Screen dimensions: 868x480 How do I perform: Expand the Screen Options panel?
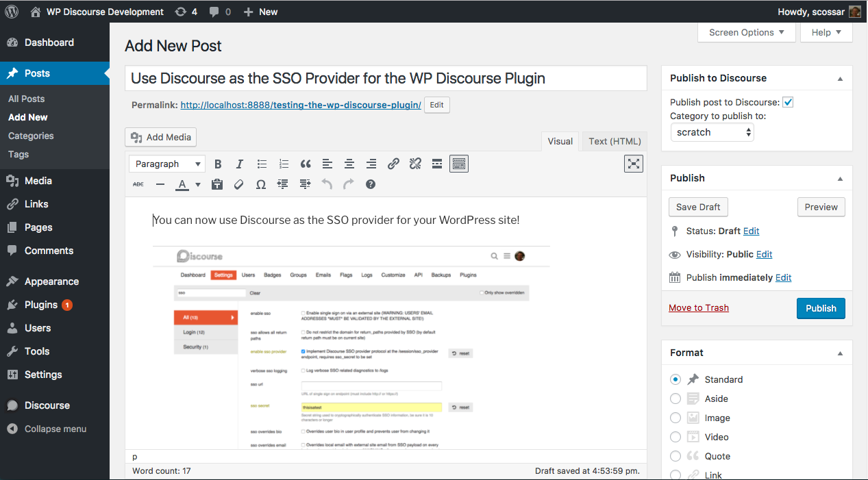click(x=747, y=32)
